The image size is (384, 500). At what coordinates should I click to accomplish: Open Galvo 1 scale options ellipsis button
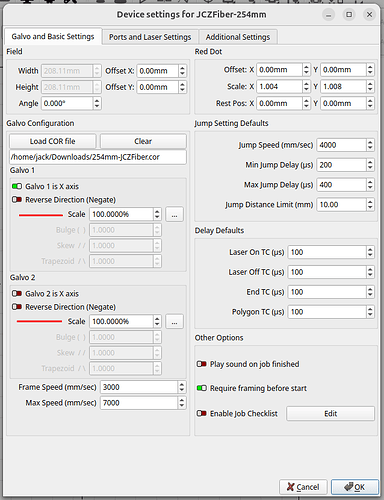click(174, 214)
